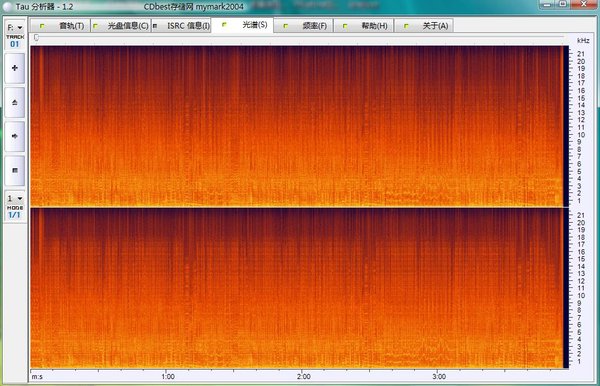Switch to the 音轨(T) tab
Screen dimensions: 600x386
(x=60, y=26)
